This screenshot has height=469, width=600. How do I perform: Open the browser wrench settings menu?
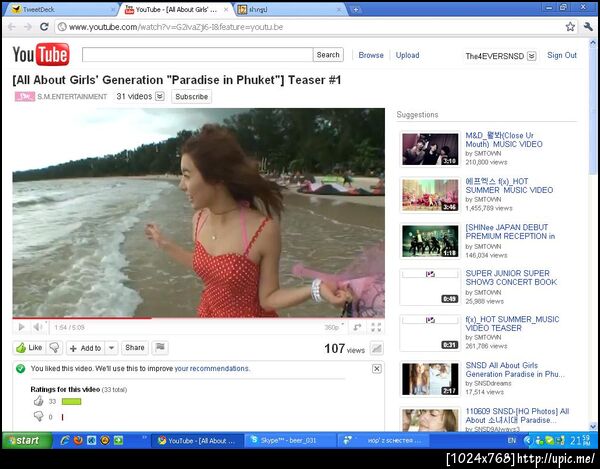[x=588, y=27]
